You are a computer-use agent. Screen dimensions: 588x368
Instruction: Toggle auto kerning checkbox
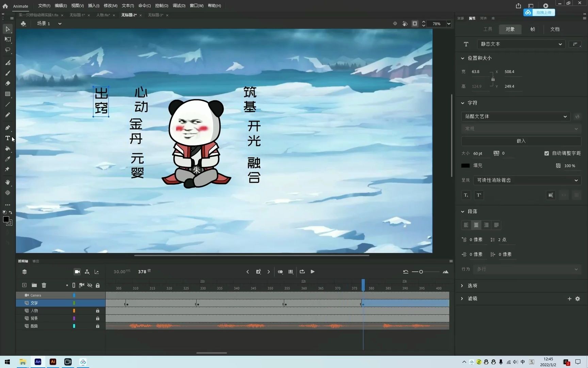point(546,153)
